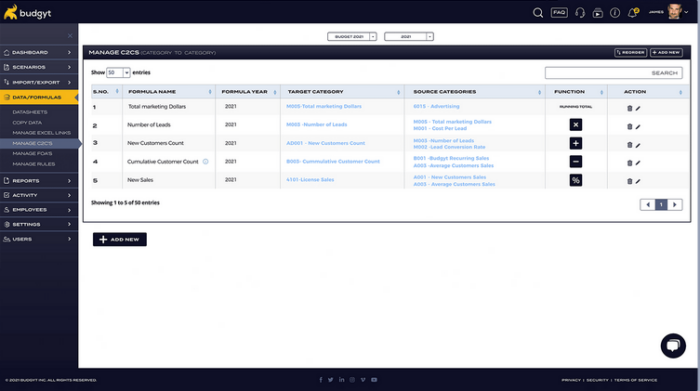Collapse the Data/Formulas sidebar menu
This screenshot has height=391, width=700.
coord(39,97)
